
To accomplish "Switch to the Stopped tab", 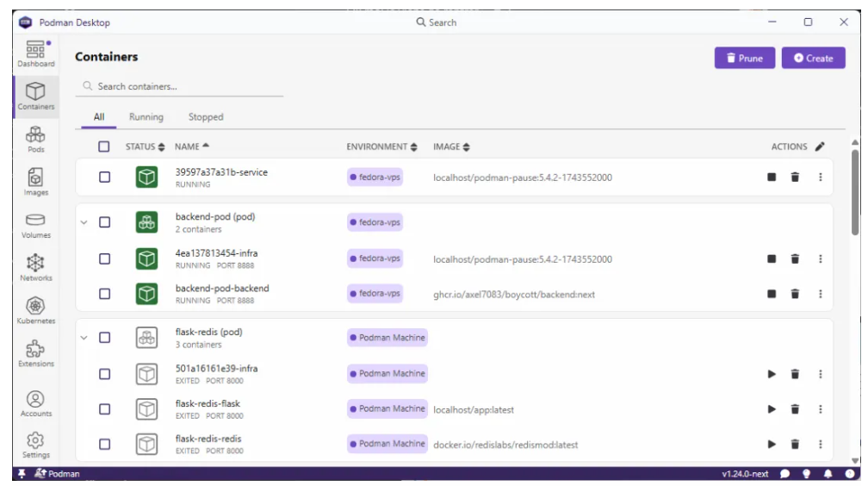I will [205, 117].
